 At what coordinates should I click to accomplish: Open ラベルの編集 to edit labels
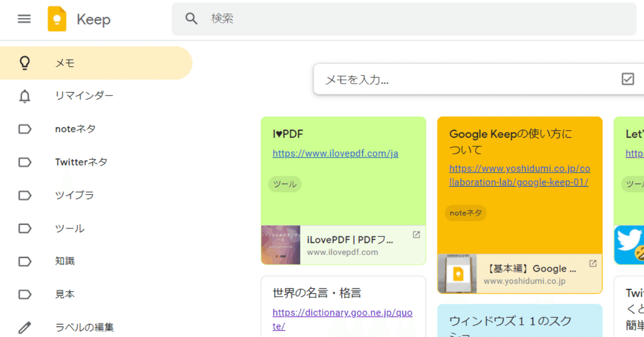pyautogui.click(x=96, y=327)
